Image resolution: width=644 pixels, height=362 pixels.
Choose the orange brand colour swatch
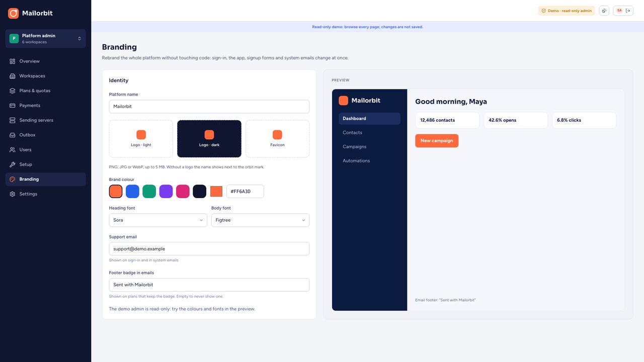(116, 191)
